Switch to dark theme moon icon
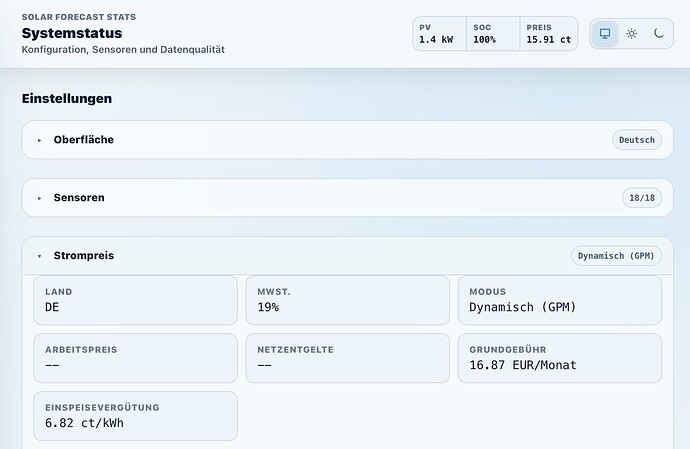690x449 pixels. (658, 33)
